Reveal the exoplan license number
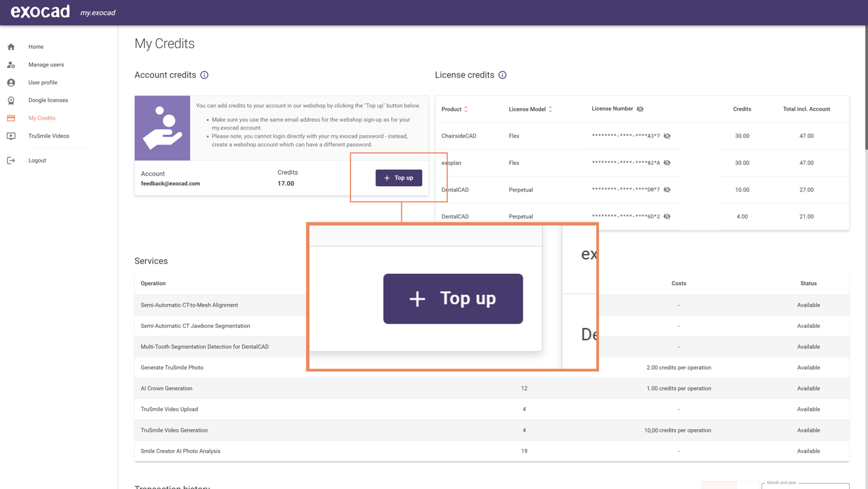Image resolution: width=868 pixels, height=489 pixels. [x=667, y=163]
